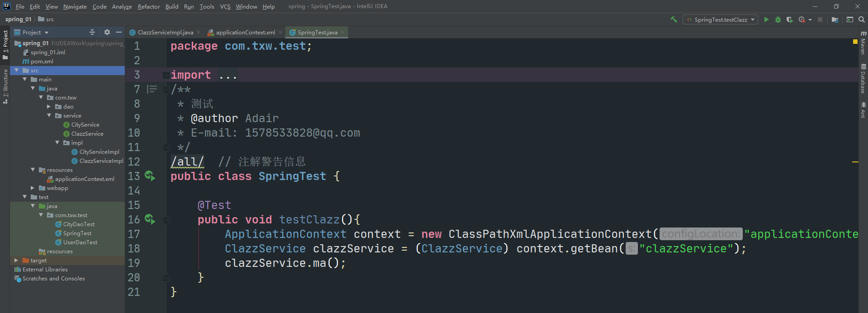This screenshot has width=868, height=313.
Task: Click the "clazzService" string literal in code
Action: tap(686, 248)
